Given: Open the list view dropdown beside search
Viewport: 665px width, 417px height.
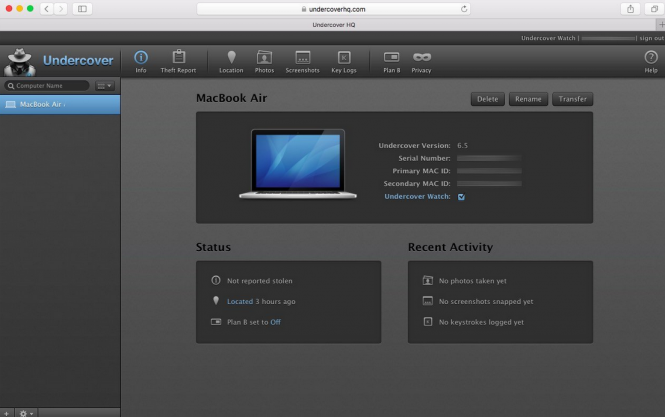Looking at the screenshot, I should tap(104, 86).
